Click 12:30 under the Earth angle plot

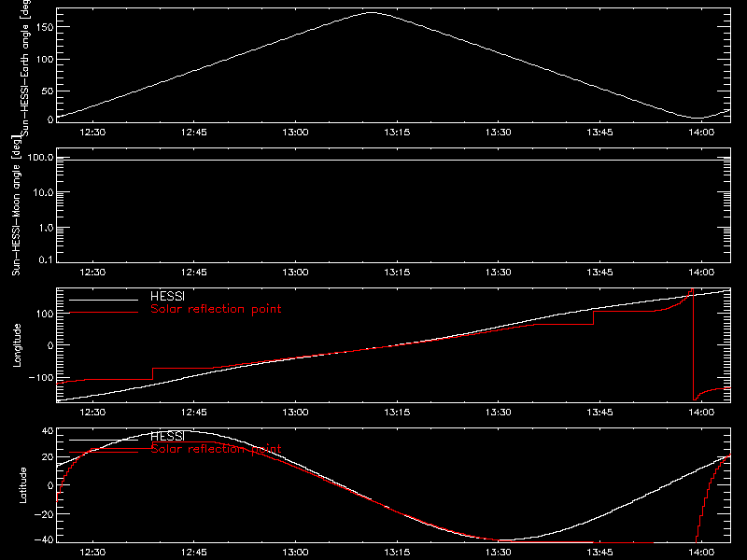[92, 133]
